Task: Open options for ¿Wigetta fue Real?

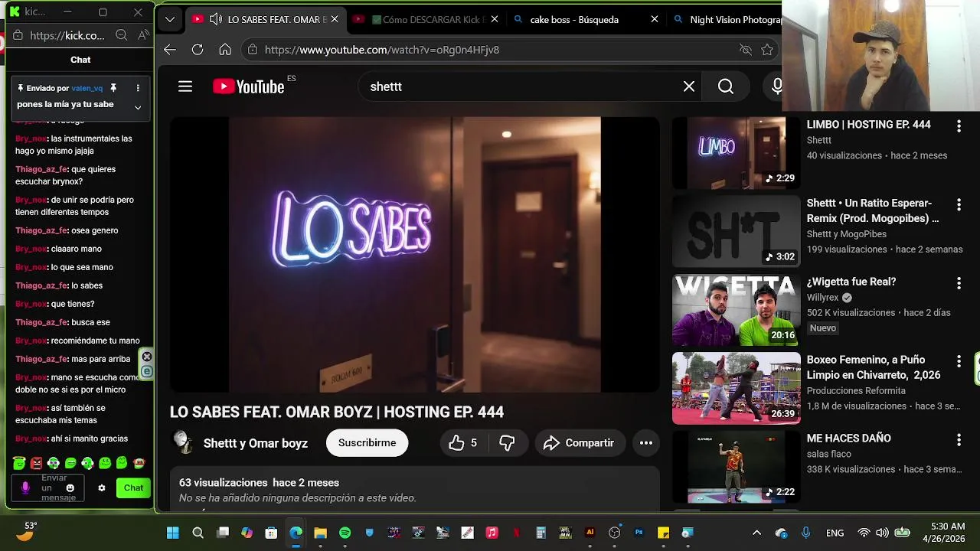Action: coord(959,284)
